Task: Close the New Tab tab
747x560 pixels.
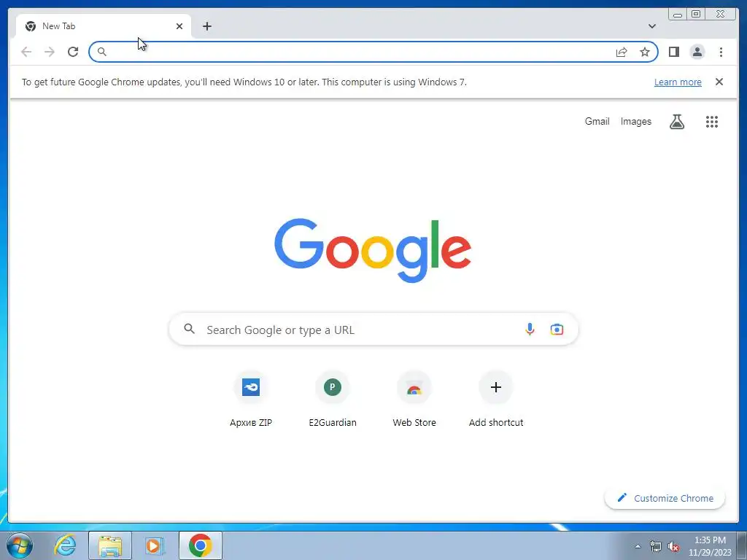Action: [x=179, y=26]
